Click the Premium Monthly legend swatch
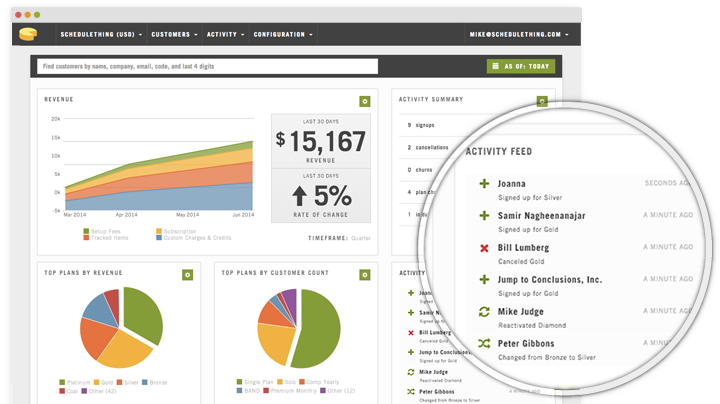Image resolution: width=720 pixels, height=404 pixels. coord(266,391)
